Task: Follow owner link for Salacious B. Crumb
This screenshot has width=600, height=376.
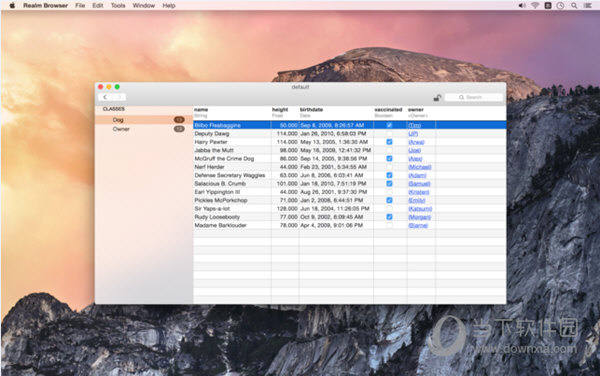Action: click(419, 184)
